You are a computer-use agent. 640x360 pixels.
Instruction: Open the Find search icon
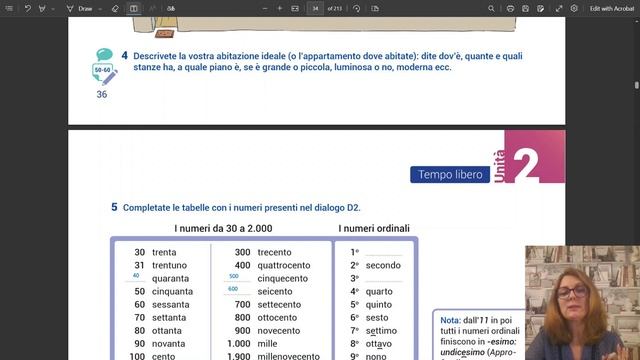(491, 8)
